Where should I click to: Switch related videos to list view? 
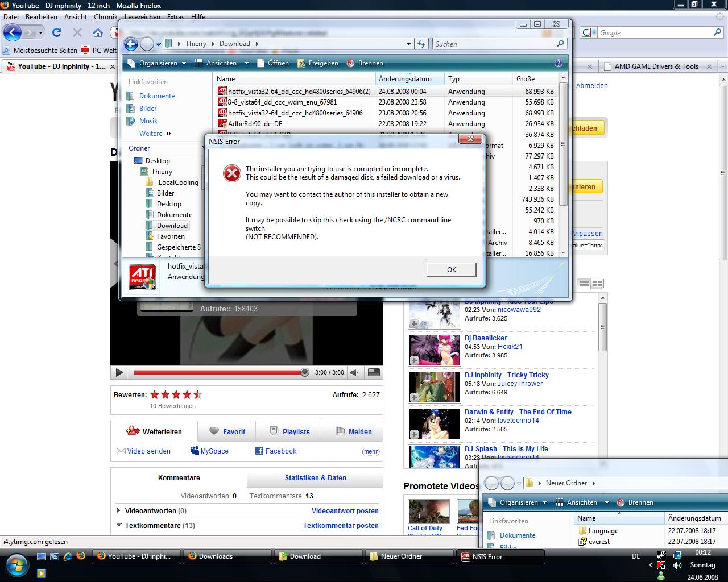click(x=584, y=284)
